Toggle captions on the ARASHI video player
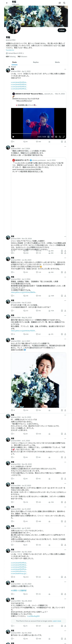72x644 pixels. 48,137
